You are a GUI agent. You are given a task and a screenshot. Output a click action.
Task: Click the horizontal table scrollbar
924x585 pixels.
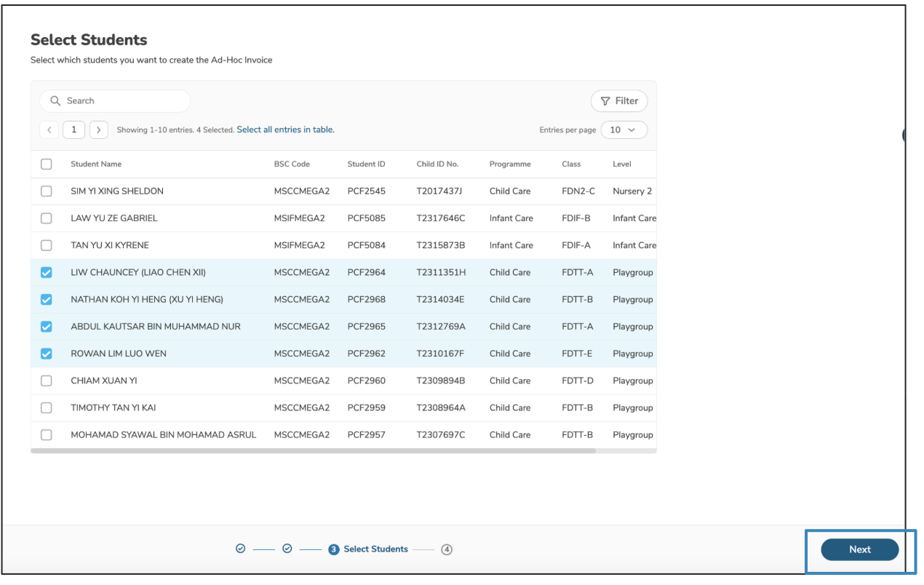click(313, 451)
